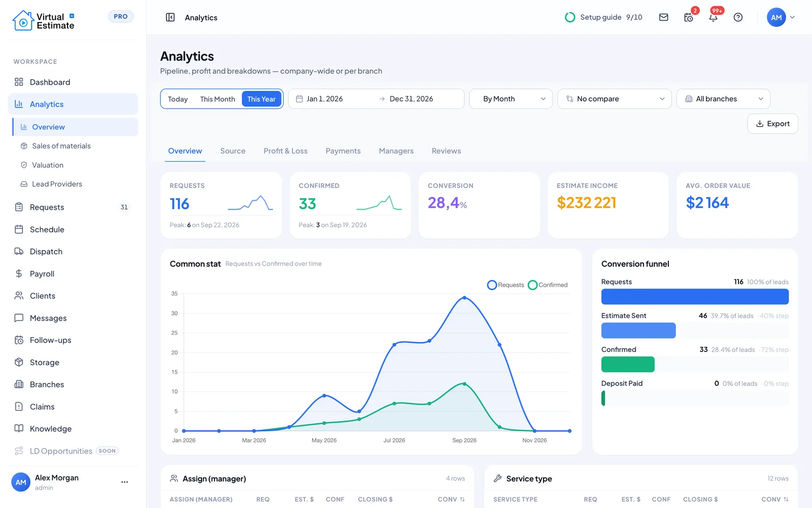The width and height of the screenshot is (812, 508).
Task: Click the CONV sort arrows in Service type table
Action: (786, 499)
